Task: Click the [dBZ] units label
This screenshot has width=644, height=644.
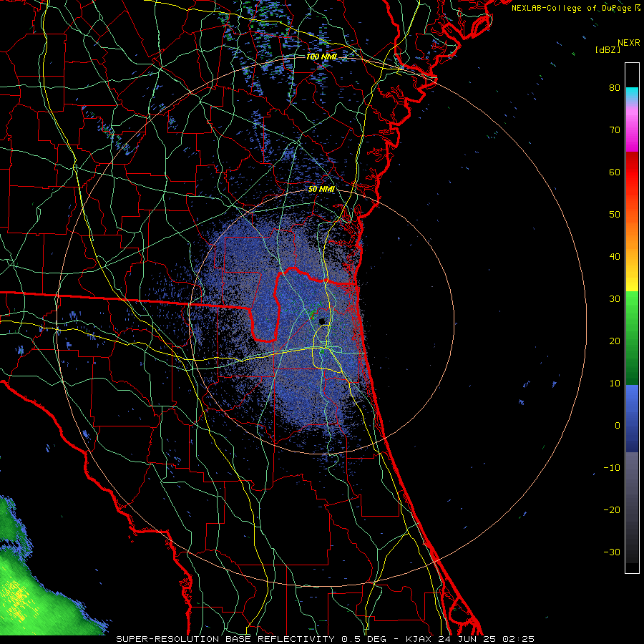Action: click(x=608, y=50)
